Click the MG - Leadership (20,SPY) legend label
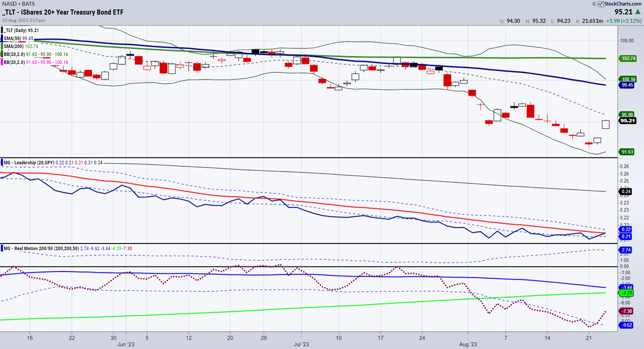This screenshot has width=644, height=349. click(29, 163)
